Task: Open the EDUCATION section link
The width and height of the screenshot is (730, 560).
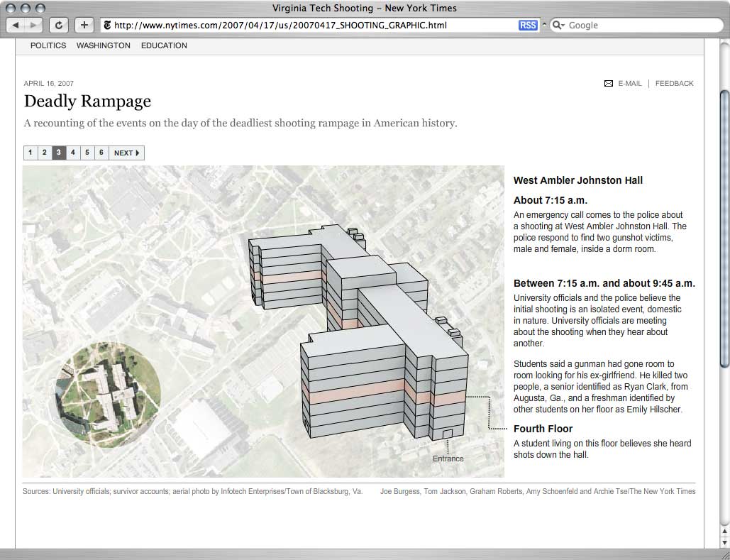Action: [164, 45]
